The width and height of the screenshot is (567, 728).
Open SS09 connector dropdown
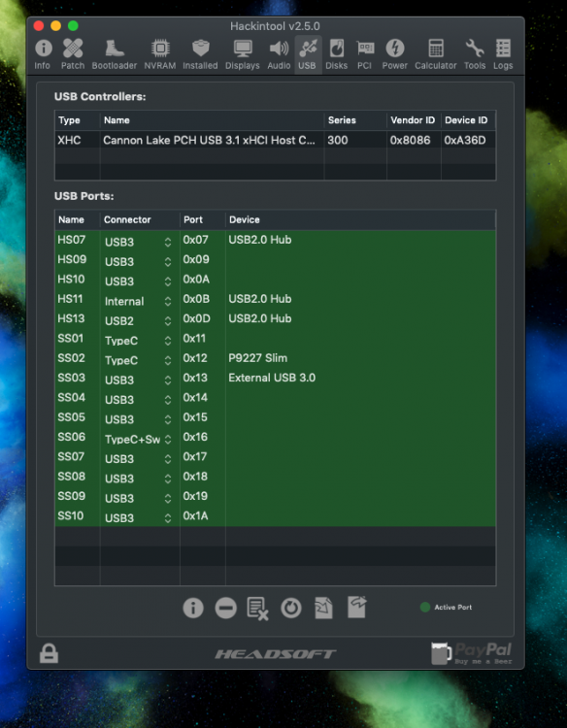tap(139, 498)
